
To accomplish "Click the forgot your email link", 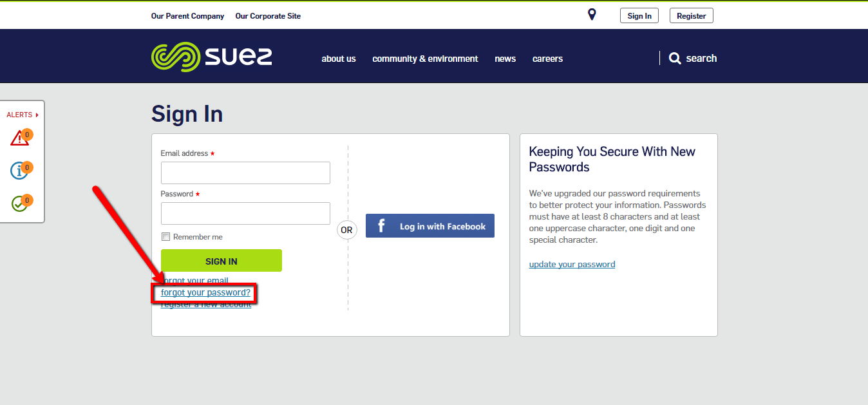I will tap(194, 281).
